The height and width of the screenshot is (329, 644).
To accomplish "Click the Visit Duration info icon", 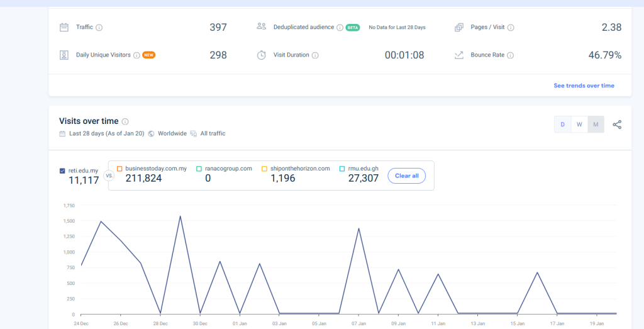I will [x=315, y=55].
